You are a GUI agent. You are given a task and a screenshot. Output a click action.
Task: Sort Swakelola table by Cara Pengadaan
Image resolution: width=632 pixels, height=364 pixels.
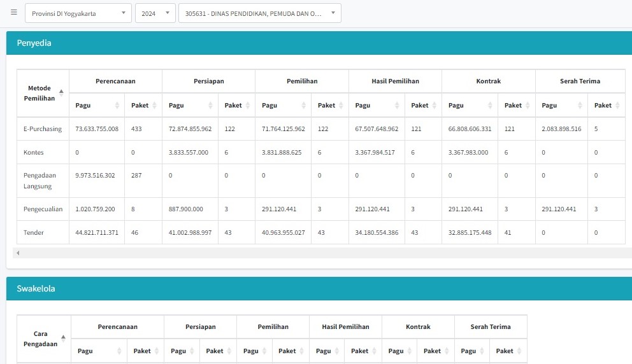pyautogui.click(x=43, y=339)
